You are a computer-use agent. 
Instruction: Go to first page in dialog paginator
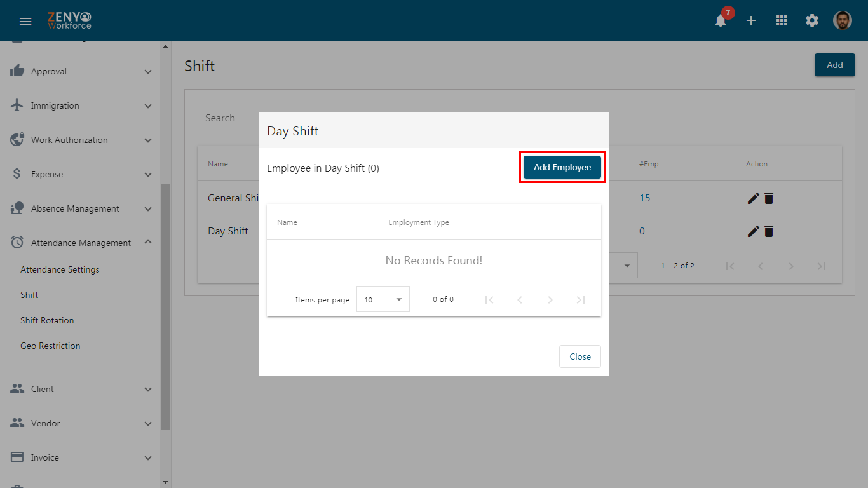(489, 300)
